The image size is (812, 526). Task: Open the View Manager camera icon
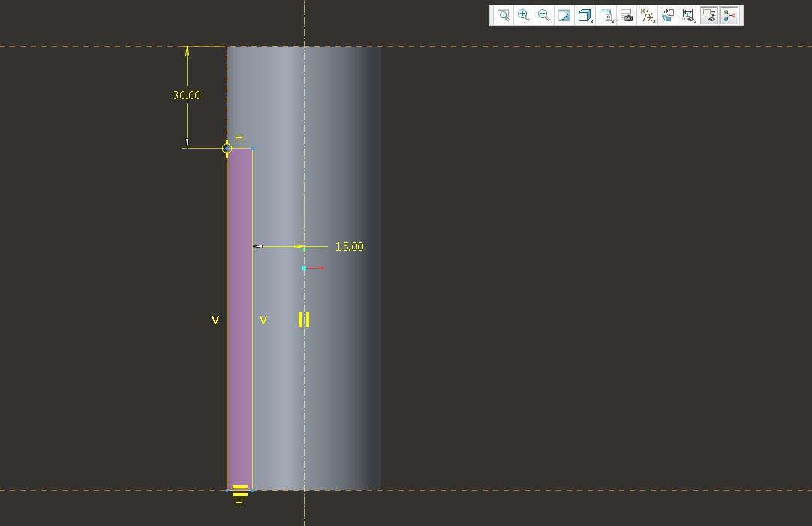(x=627, y=15)
